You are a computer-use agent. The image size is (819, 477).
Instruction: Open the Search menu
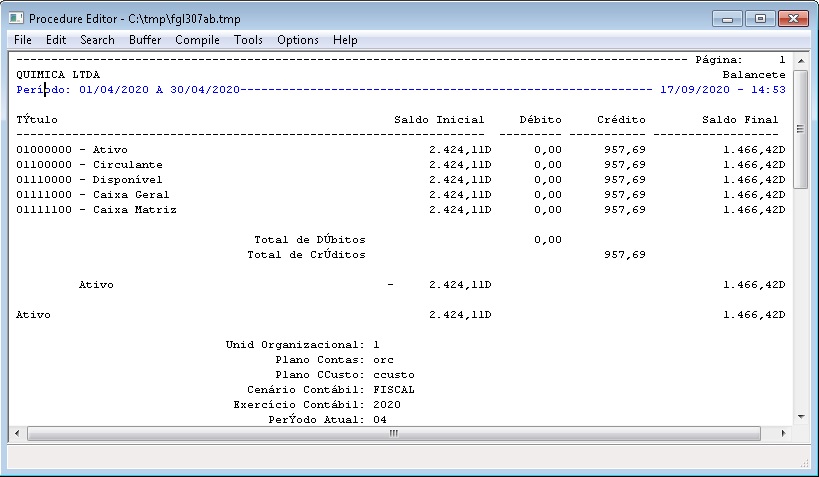(97, 40)
